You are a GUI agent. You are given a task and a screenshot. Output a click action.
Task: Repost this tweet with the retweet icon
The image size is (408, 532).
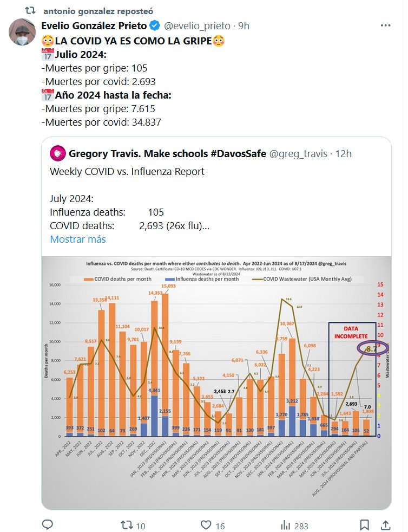click(126, 524)
